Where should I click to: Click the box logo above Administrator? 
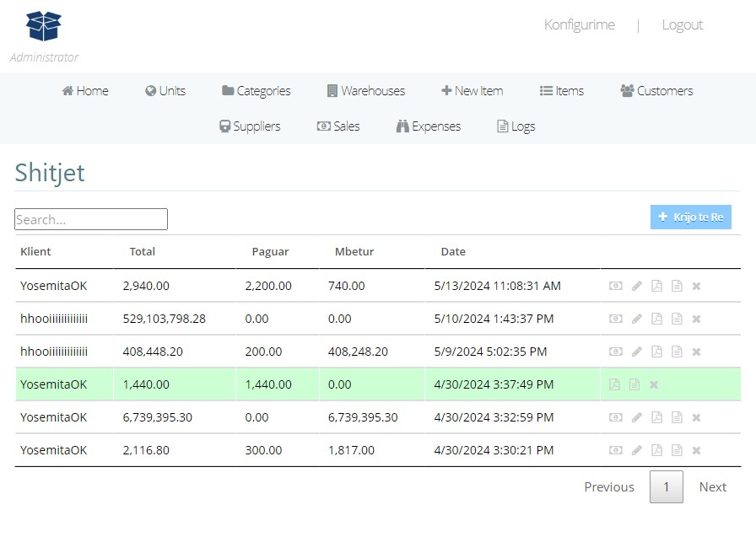(x=44, y=26)
